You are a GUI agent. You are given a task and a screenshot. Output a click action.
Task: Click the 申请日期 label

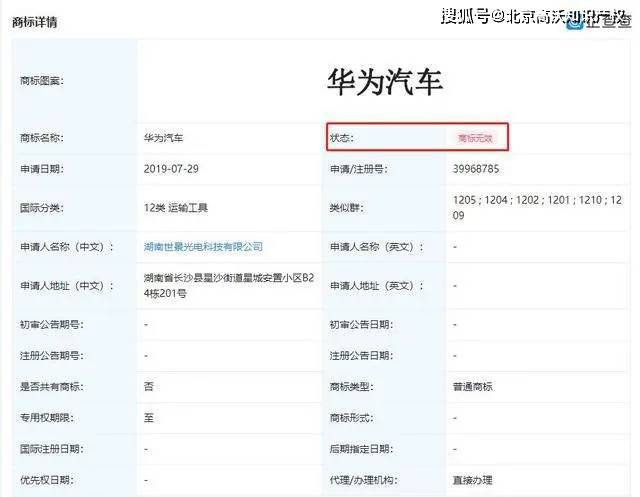(42, 169)
